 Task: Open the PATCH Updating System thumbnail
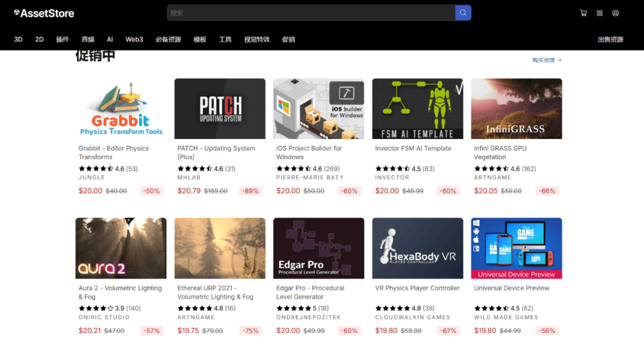pyautogui.click(x=219, y=109)
